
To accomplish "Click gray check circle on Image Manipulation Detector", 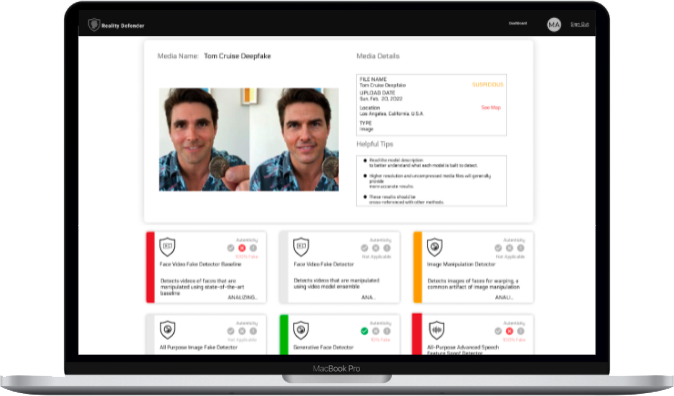I will [x=498, y=248].
